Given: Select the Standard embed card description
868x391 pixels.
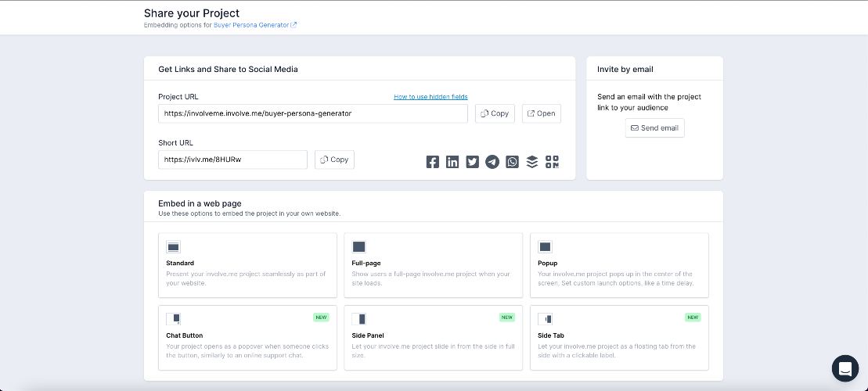Looking at the screenshot, I should click(247, 278).
